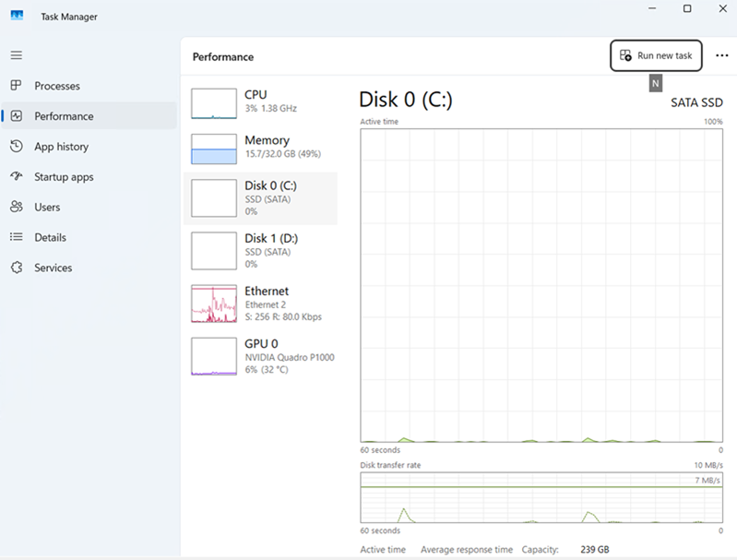This screenshot has height=560, width=737.
Task: Select the CPU performance graph thumbnail
Action: click(214, 103)
